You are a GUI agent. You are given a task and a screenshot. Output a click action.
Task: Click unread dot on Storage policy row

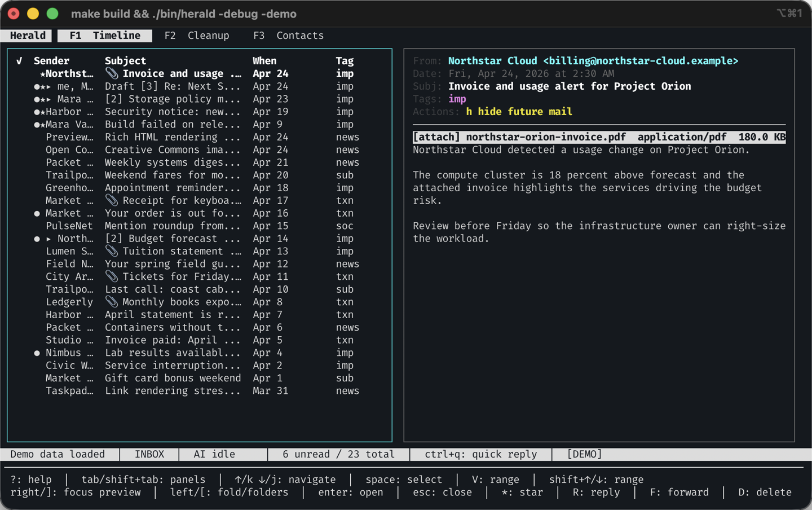[37, 100]
